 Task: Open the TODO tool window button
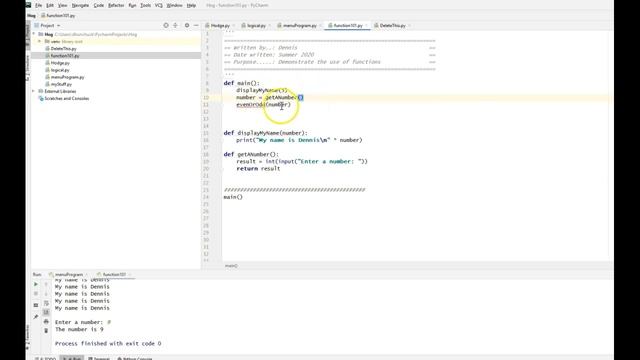coord(46,358)
